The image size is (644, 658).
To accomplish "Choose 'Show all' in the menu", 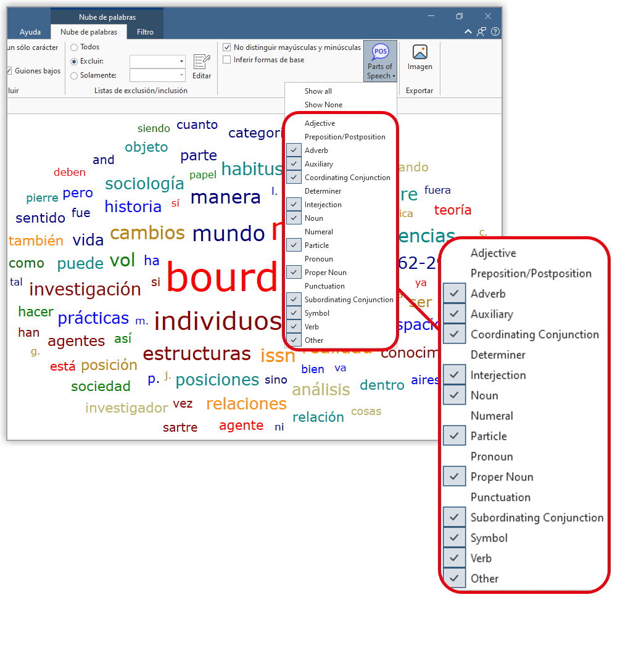I will 318,91.
